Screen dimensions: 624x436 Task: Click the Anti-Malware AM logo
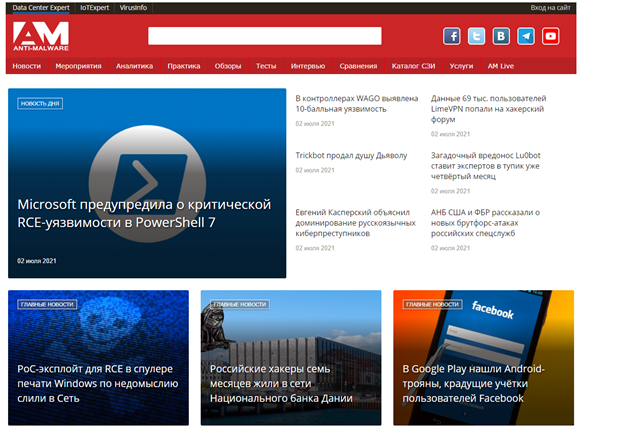(41, 36)
